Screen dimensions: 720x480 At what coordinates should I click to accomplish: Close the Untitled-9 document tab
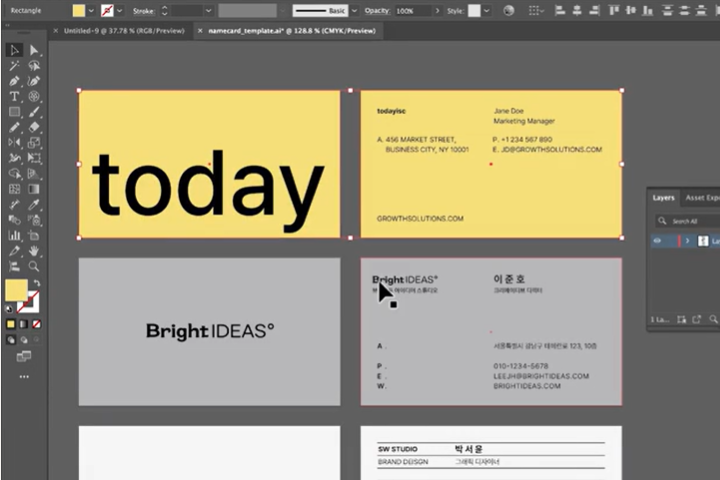56,31
